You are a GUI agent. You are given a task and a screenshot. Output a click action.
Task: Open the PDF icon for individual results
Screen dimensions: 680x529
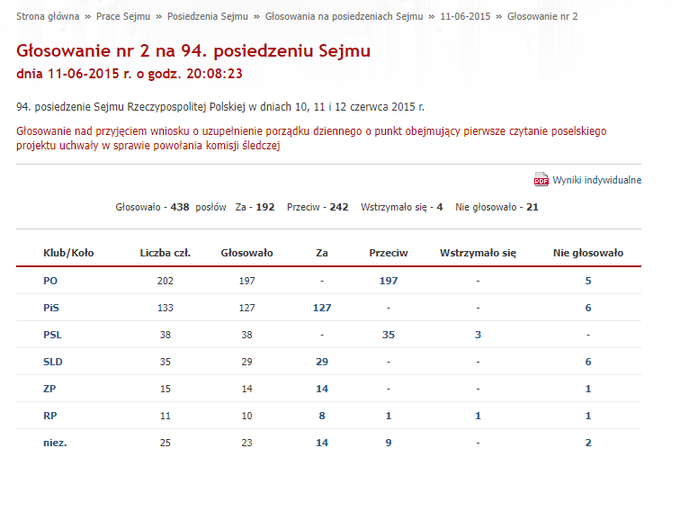coord(541,179)
